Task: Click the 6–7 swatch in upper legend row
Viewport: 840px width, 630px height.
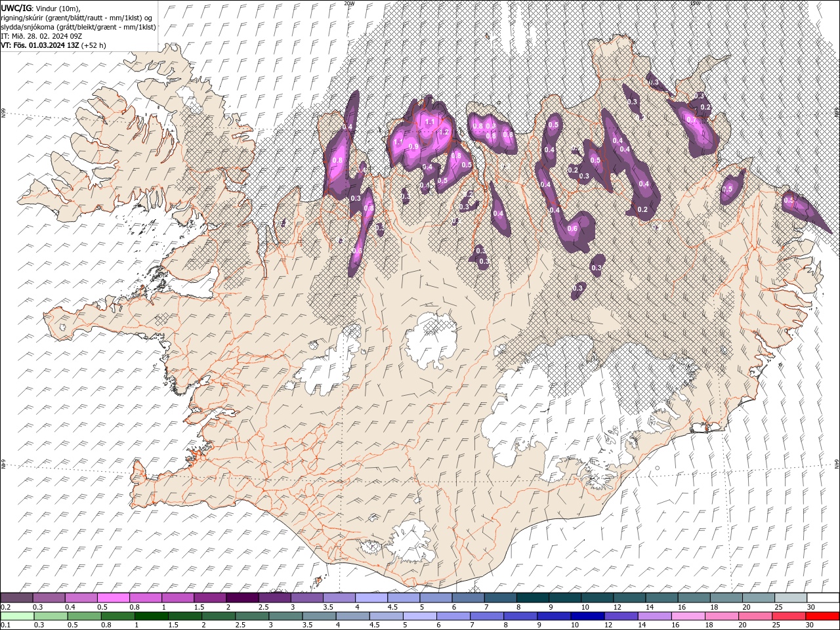Action: click(468, 597)
